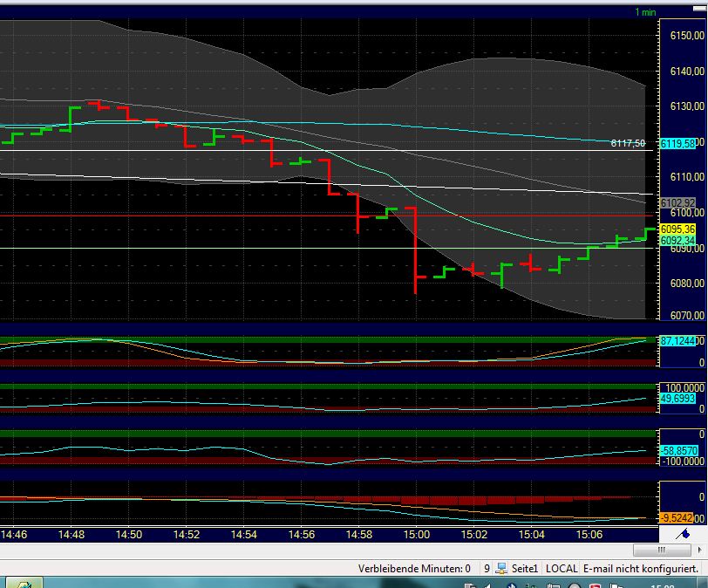Click the blue flag icon below price axis
Image resolution: width=708 pixels, height=588 pixels.
coord(684,534)
